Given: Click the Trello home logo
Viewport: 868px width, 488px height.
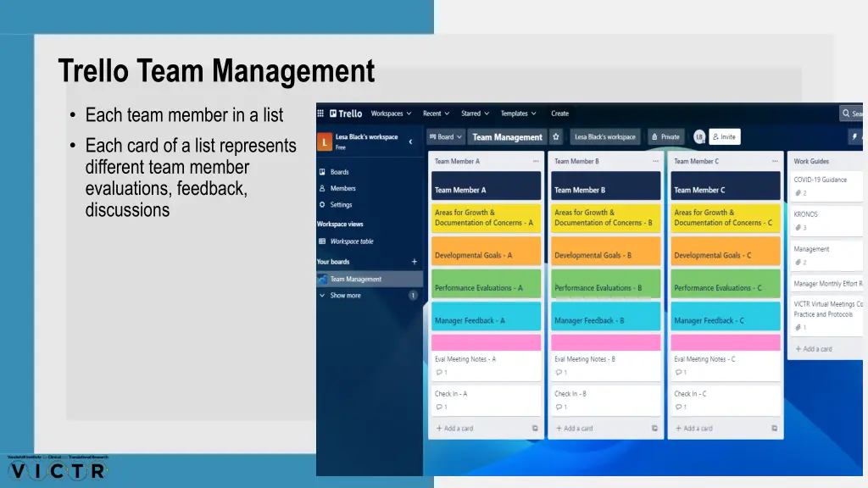Looking at the screenshot, I should tap(346, 114).
